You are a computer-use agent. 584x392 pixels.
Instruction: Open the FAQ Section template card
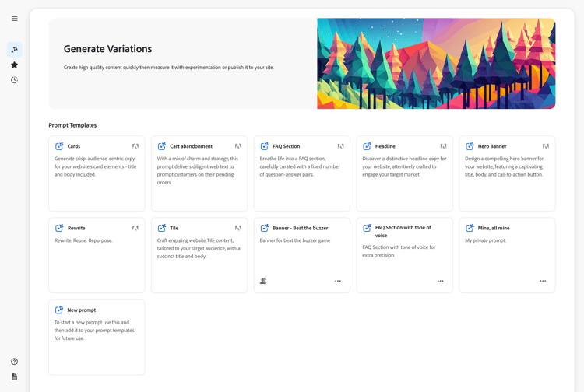(302, 173)
